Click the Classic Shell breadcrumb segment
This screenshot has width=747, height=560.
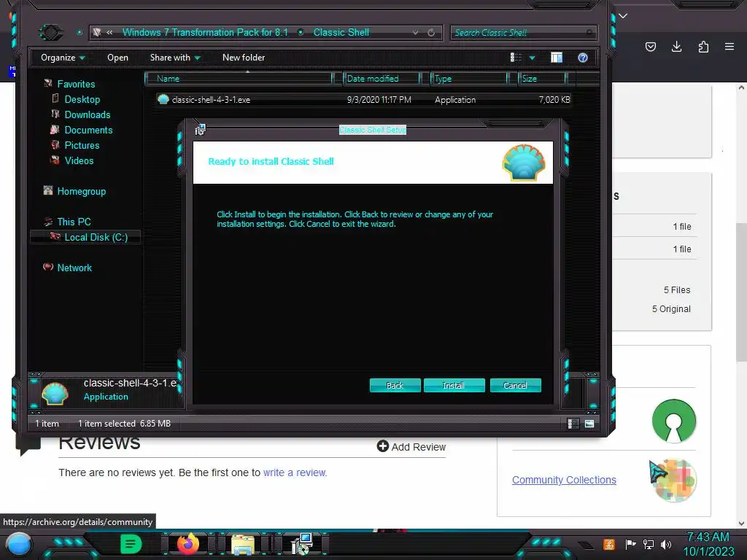(341, 32)
